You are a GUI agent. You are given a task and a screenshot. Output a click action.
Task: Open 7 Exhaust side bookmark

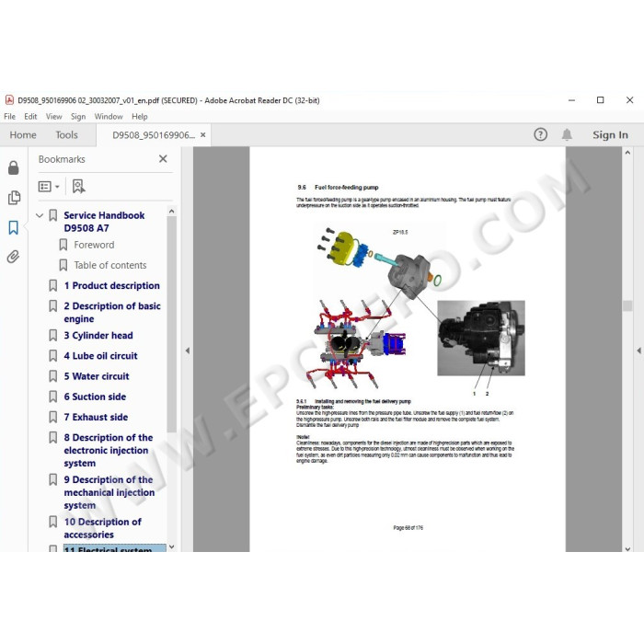[96, 418]
